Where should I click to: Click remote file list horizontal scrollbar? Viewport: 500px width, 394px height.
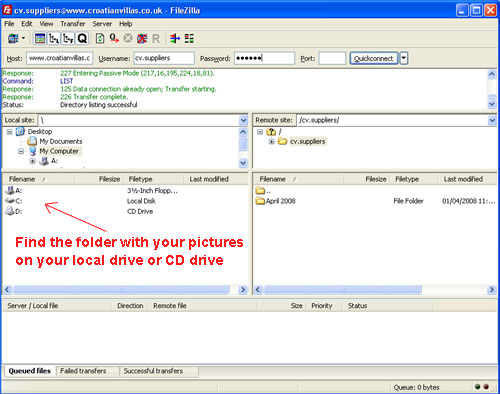click(343, 290)
